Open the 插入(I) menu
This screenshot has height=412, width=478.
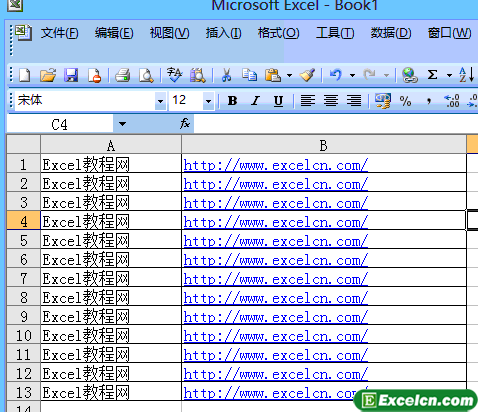pyautogui.click(x=223, y=33)
